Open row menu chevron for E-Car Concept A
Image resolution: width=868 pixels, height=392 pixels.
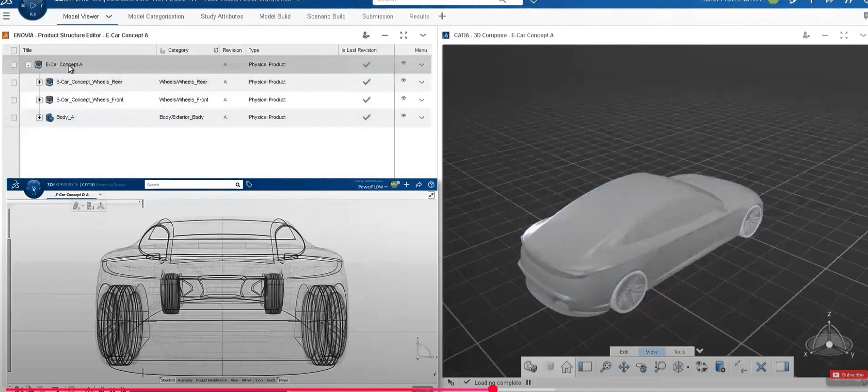(421, 65)
